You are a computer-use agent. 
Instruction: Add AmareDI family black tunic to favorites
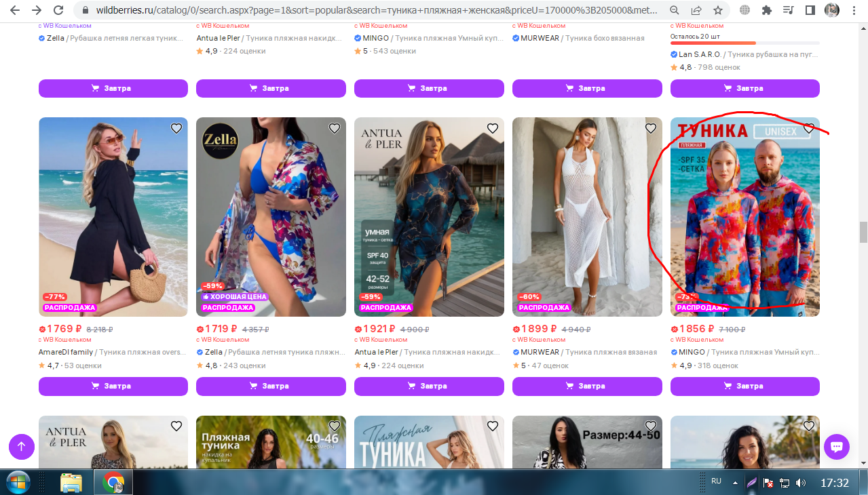click(176, 128)
